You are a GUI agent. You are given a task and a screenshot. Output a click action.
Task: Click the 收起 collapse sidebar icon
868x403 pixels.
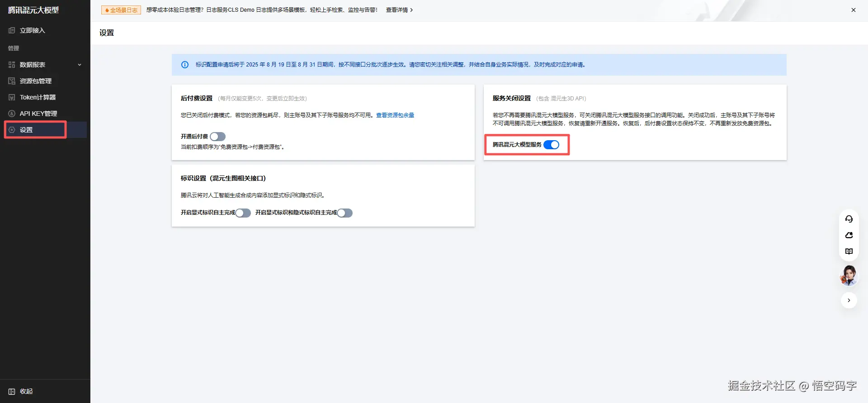tap(12, 391)
